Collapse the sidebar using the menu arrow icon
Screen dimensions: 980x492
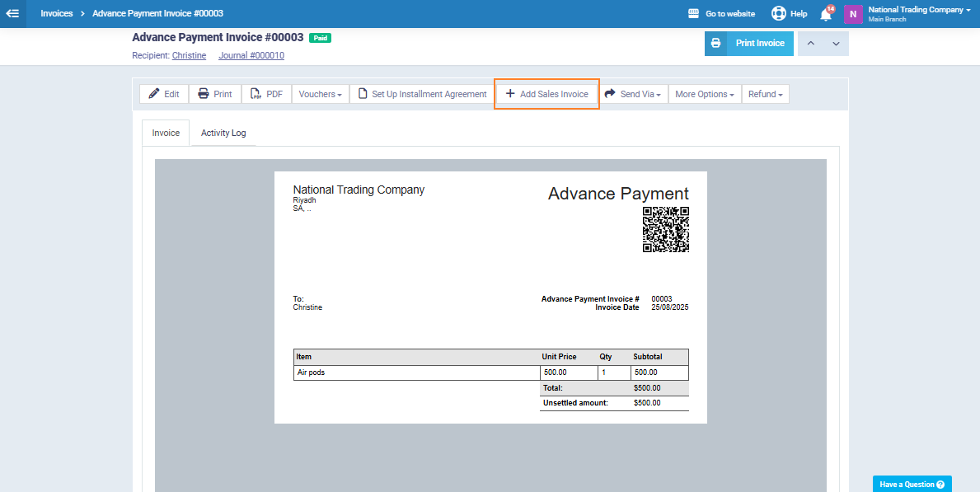click(x=12, y=13)
